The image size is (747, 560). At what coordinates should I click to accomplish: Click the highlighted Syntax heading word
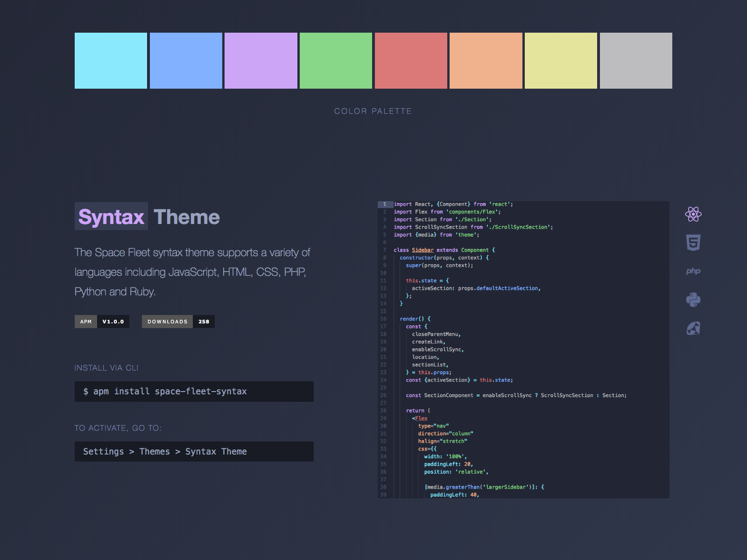pyautogui.click(x=111, y=217)
